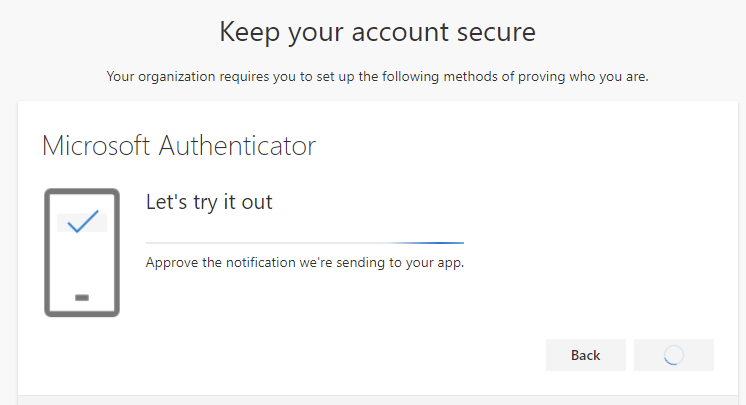Click the "Microsoft Authenticator" title

179,146
